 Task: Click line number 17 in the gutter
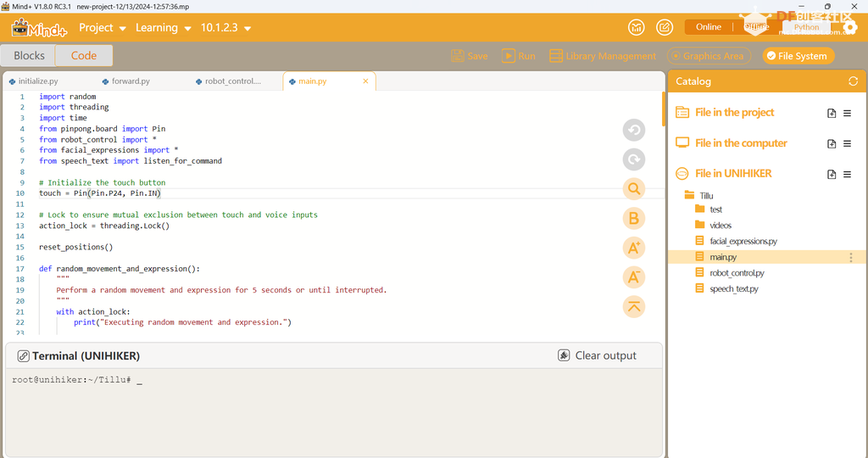(20, 269)
